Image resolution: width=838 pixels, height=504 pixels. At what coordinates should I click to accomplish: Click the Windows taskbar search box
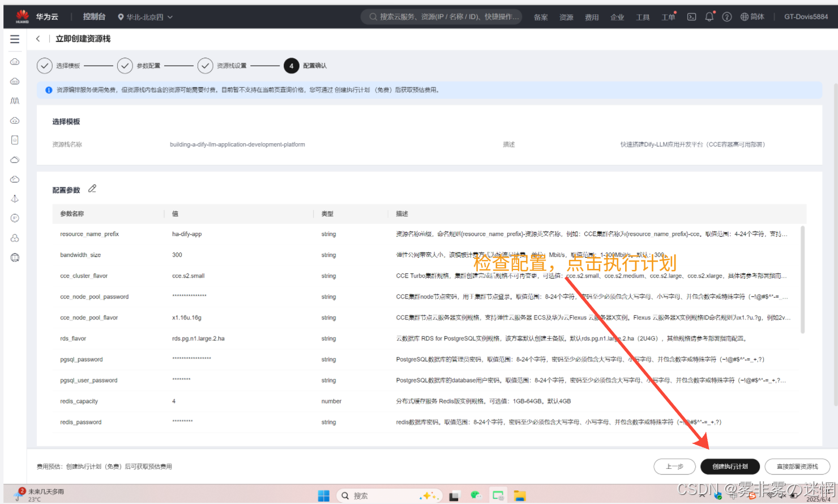[388, 496]
